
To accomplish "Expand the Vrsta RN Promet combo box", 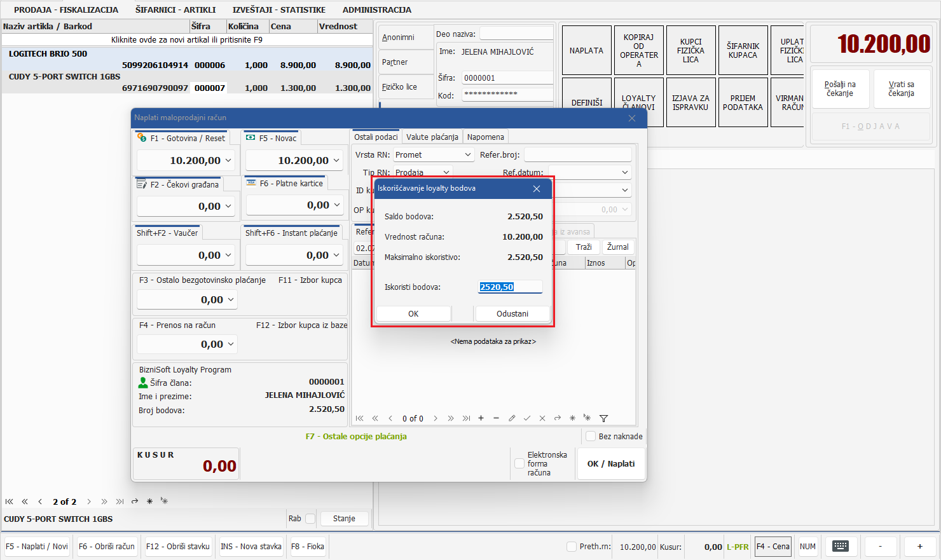I will click(x=468, y=154).
